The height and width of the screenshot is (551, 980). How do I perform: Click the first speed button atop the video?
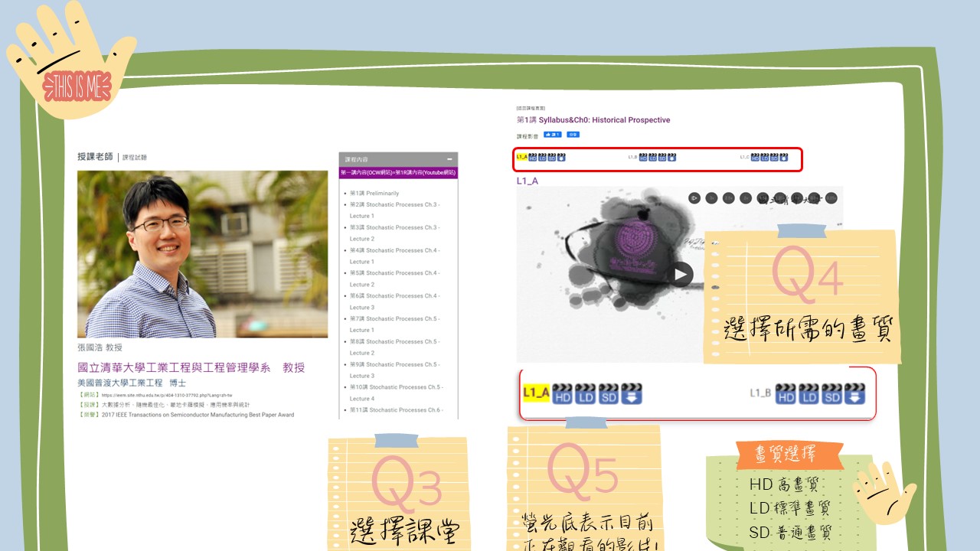694,197
